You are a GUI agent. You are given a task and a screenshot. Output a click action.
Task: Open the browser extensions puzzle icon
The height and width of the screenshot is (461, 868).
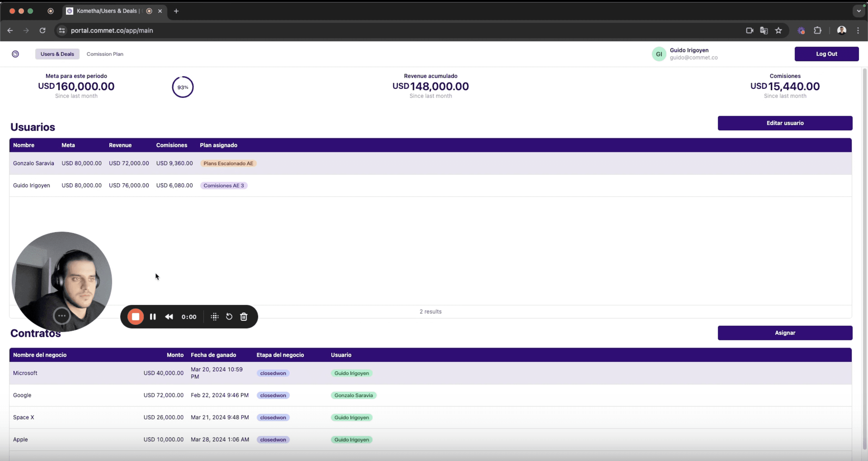817,31
